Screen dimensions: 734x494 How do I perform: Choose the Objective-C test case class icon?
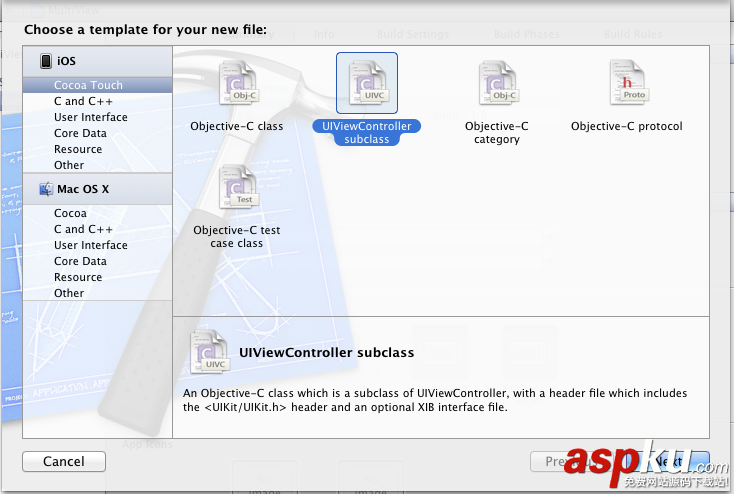tap(238, 187)
